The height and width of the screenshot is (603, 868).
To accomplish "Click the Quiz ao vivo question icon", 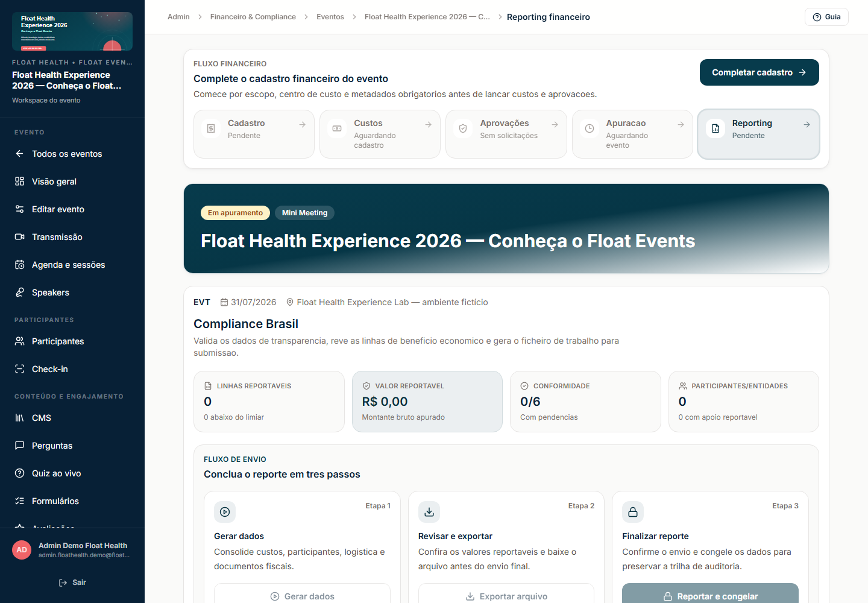I will pos(19,473).
